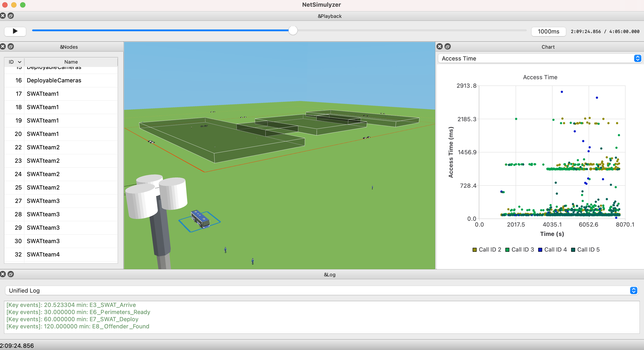Toggle Call ID 4 legend marker
Viewport: 644px width, 350px height.
pyautogui.click(x=540, y=250)
